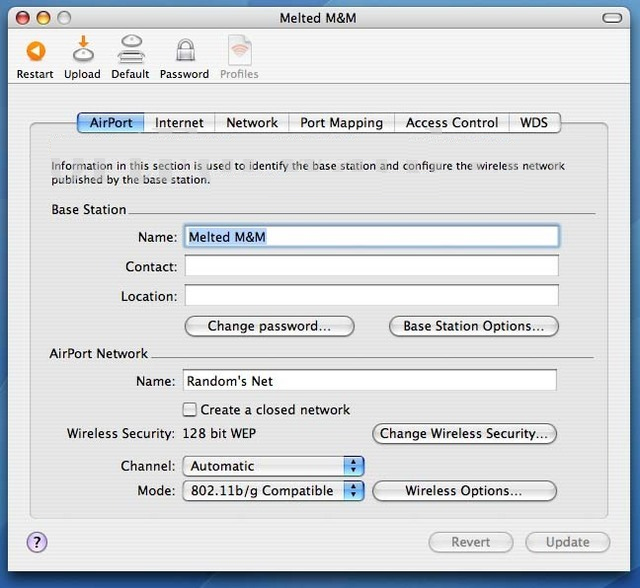The width and height of the screenshot is (640, 588).
Task: Click the AirPort Network Name field
Action: [369, 380]
